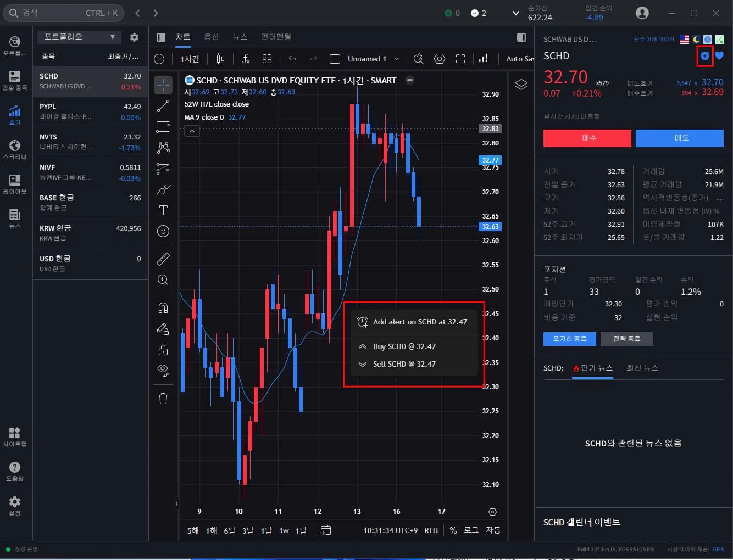Select the text drawing tool
The height and width of the screenshot is (560, 733).
pos(163,210)
